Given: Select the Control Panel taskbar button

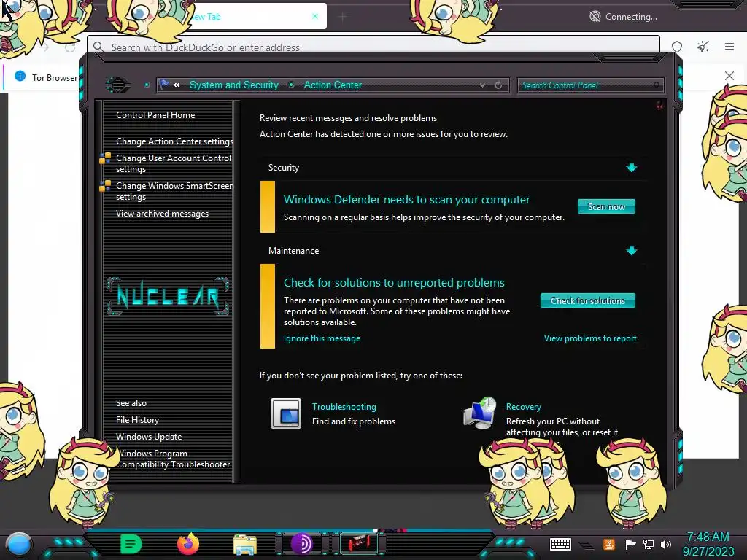Looking at the screenshot, I should pyautogui.click(x=359, y=544).
